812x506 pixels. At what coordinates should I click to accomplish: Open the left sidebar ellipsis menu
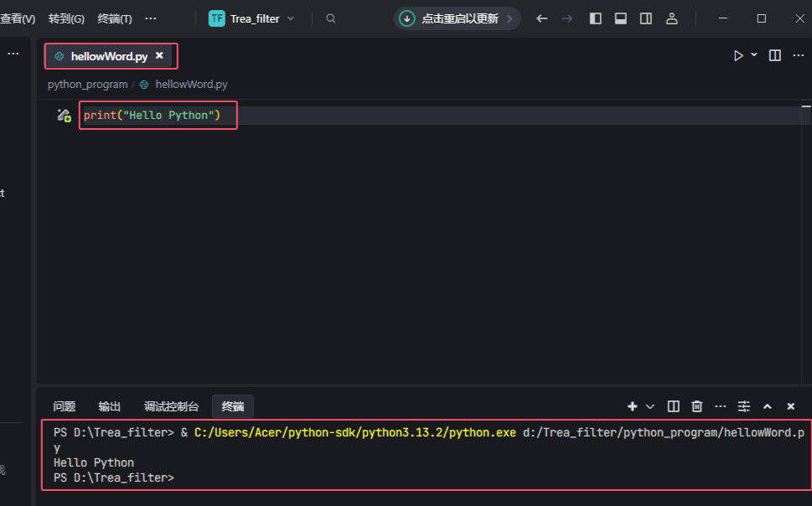13,54
